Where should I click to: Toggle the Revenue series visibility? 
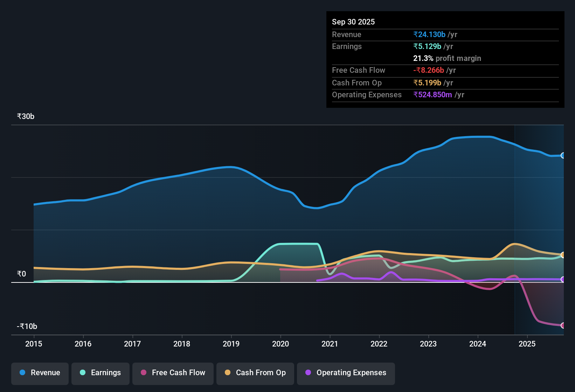[40, 373]
